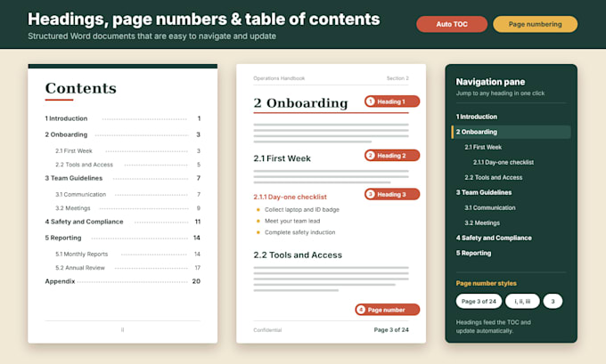Click the 'Heading 3' style tag
The width and height of the screenshot is (606, 364).
click(392, 194)
